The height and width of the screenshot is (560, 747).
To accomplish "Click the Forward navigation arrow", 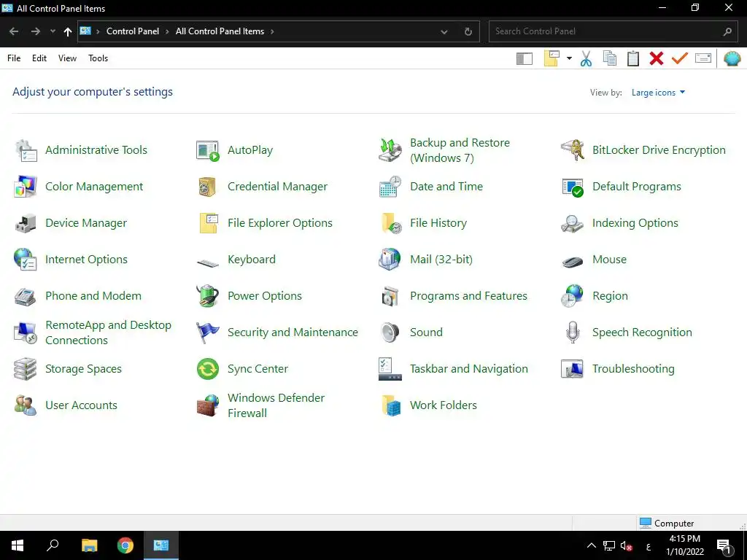I will point(35,31).
